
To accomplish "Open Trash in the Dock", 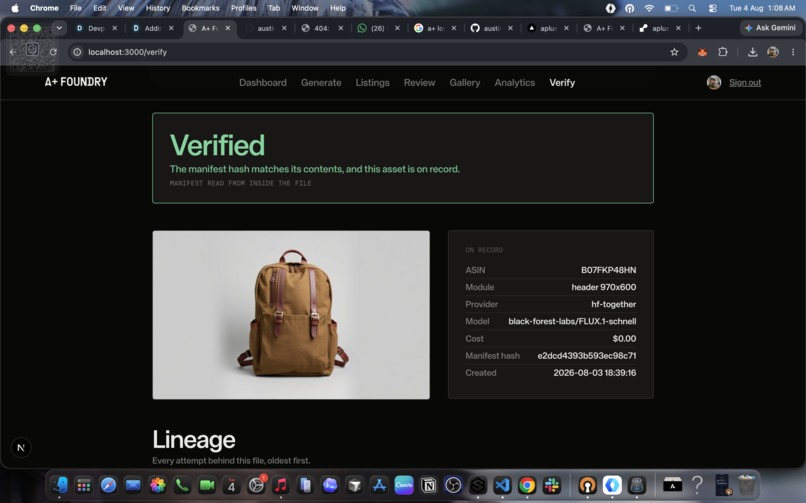I will 746,485.
